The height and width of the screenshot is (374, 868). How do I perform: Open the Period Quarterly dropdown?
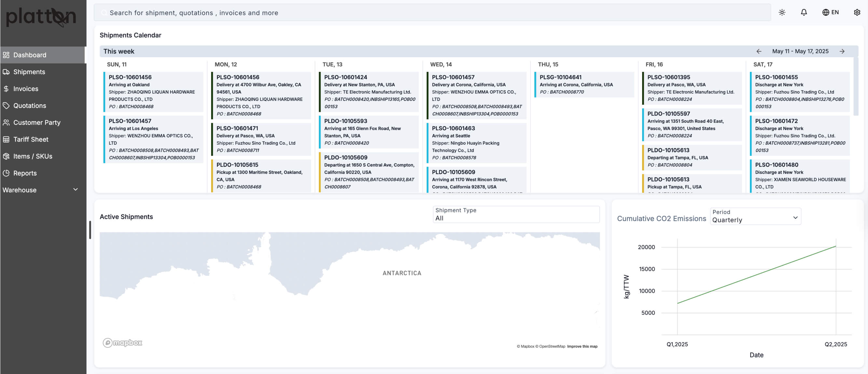tap(755, 216)
